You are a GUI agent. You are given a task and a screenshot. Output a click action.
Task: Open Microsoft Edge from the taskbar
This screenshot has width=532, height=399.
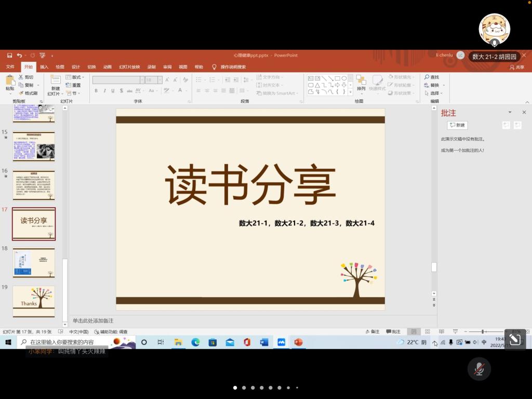195,342
